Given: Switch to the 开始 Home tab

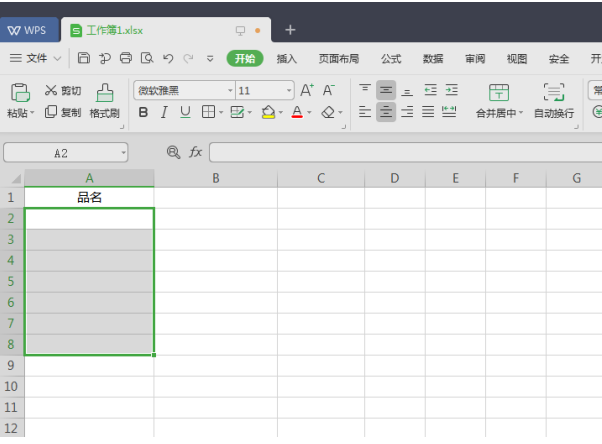Looking at the screenshot, I should pos(245,58).
